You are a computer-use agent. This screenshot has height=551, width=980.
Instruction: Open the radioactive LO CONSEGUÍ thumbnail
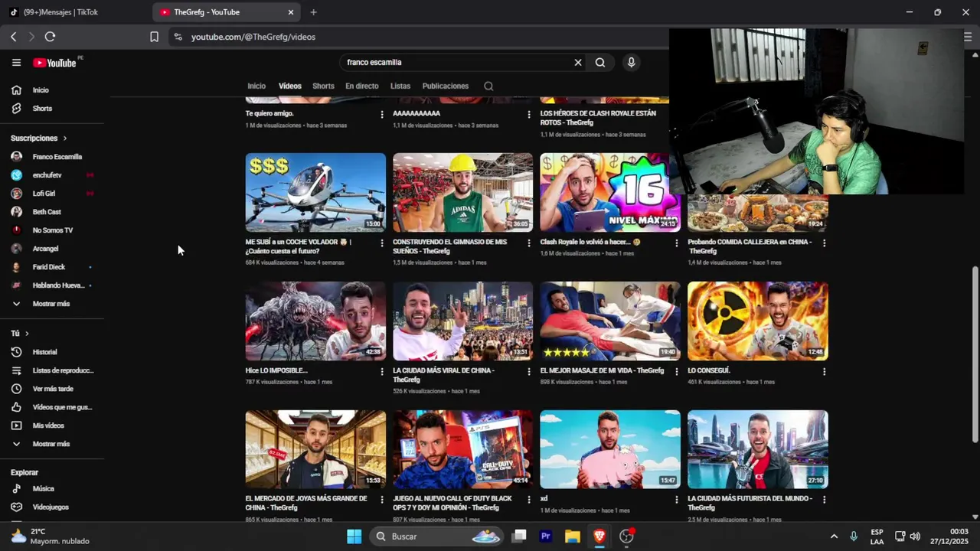pos(758,321)
